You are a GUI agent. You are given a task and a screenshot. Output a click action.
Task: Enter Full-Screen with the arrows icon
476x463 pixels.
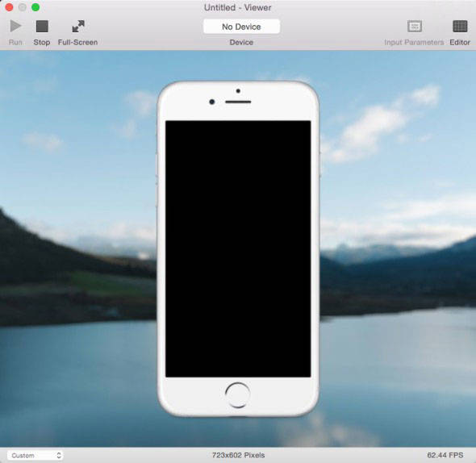(x=78, y=26)
